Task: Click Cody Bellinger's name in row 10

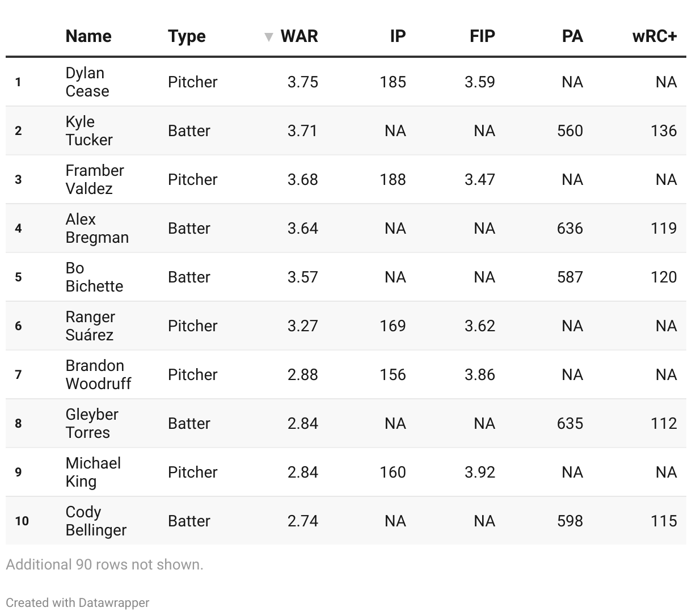Action: pyautogui.click(x=96, y=521)
